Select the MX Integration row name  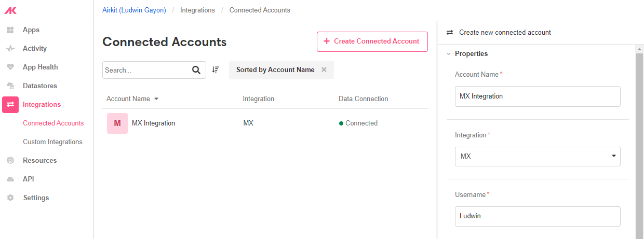pyautogui.click(x=154, y=123)
